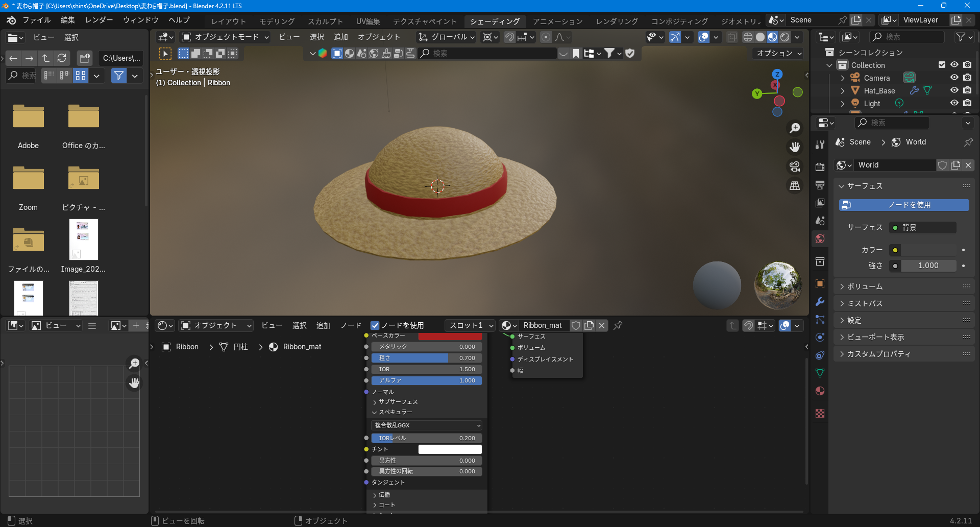Screen dimensions: 980x527
Task: Open the Slot 1 material slot dropdown
Action: [470, 325]
